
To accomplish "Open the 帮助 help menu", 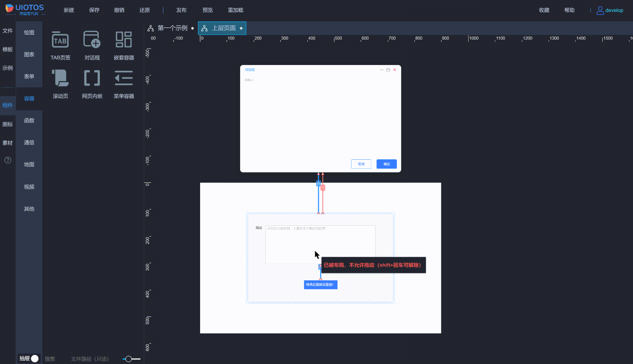I will point(570,10).
